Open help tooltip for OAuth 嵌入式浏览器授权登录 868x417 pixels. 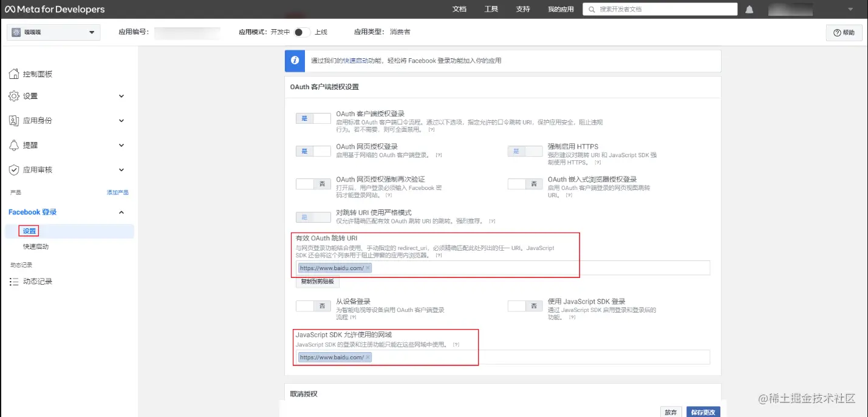(569, 195)
